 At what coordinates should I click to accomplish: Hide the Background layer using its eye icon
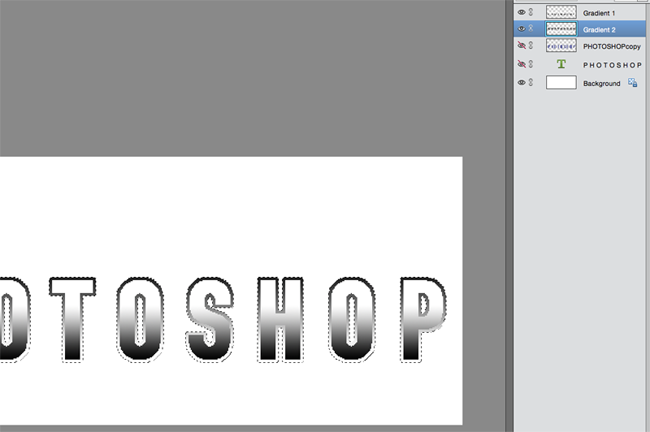point(521,83)
